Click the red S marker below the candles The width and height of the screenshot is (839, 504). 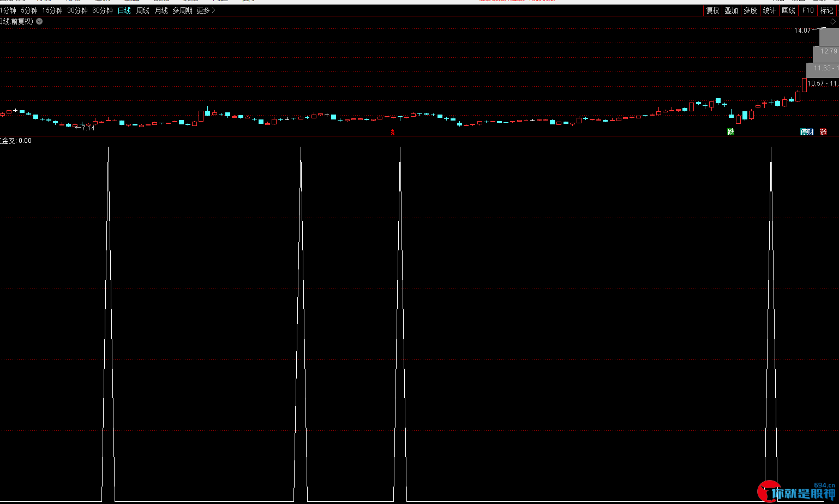point(392,132)
